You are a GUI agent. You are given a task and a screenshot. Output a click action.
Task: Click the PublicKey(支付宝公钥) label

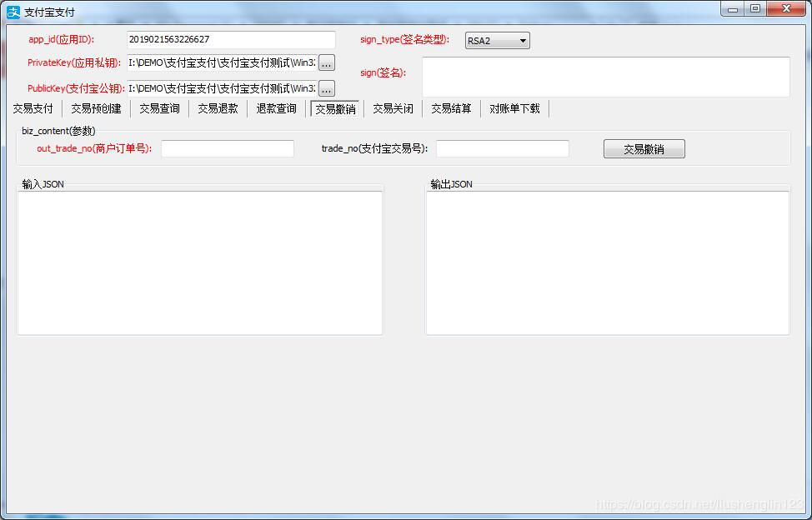tap(76, 88)
